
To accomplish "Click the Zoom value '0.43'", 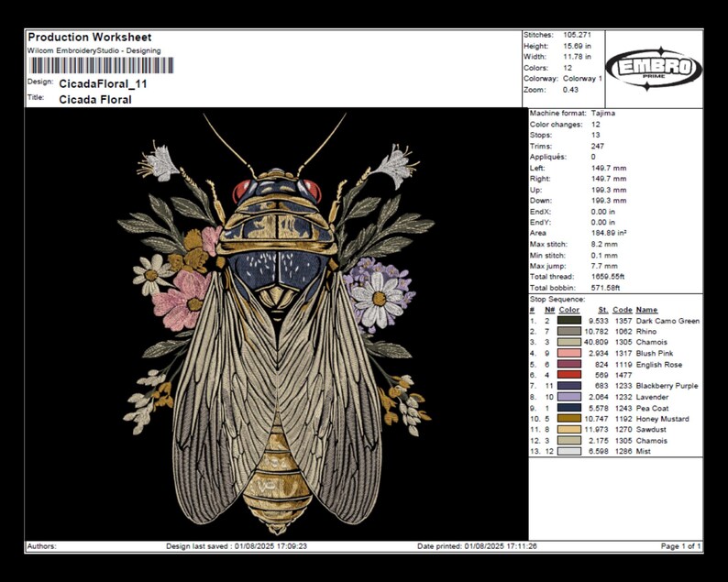I will pyautogui.click(x=570, y=90).
